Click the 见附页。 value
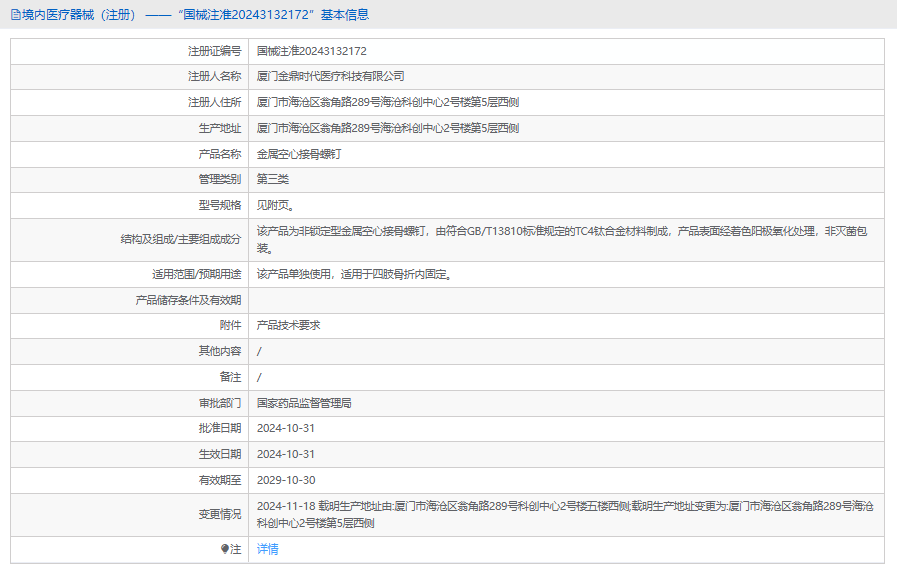Screen dimensions: 897x570 coord(275,205)
